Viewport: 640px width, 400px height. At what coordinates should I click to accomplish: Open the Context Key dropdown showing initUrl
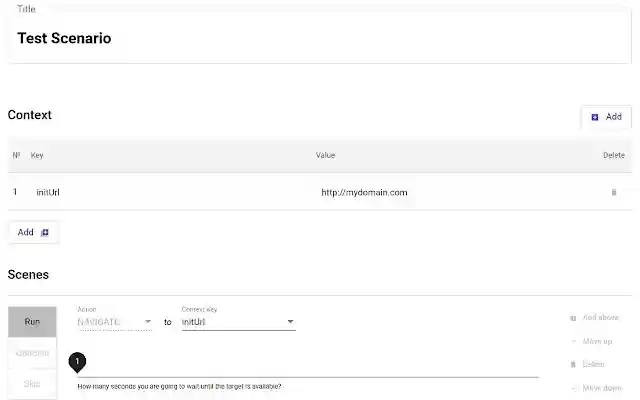click(238, 322)
